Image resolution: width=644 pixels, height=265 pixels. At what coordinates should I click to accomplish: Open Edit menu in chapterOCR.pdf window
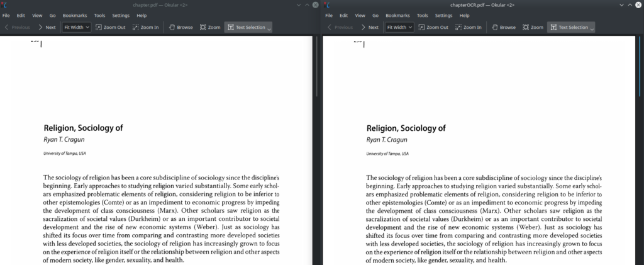344,16
